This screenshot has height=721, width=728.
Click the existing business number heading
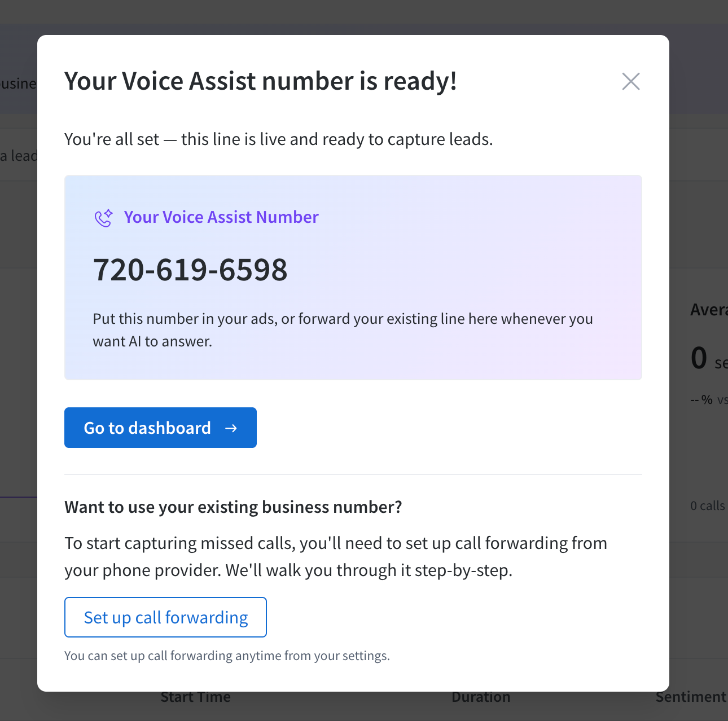[x=233, y=507]
